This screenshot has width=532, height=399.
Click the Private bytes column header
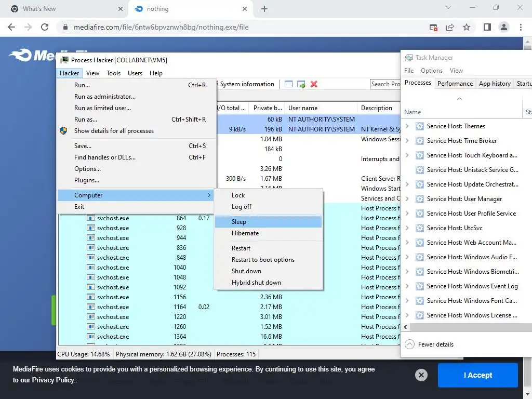(x=267, y=108)
